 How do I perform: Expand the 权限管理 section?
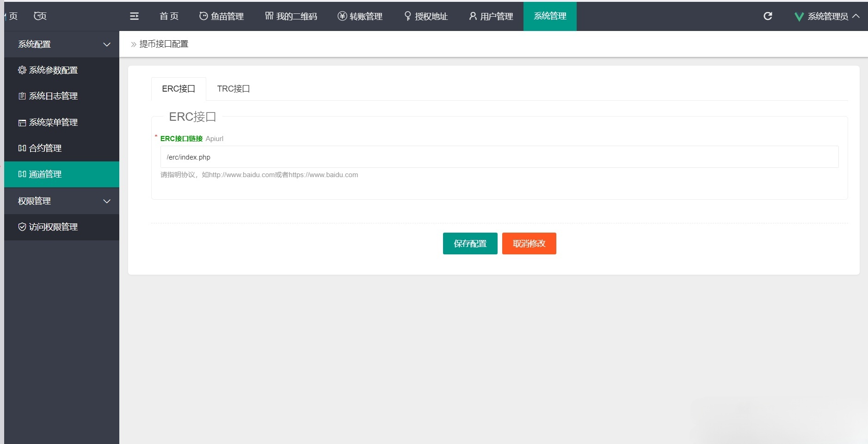point(107,201)
